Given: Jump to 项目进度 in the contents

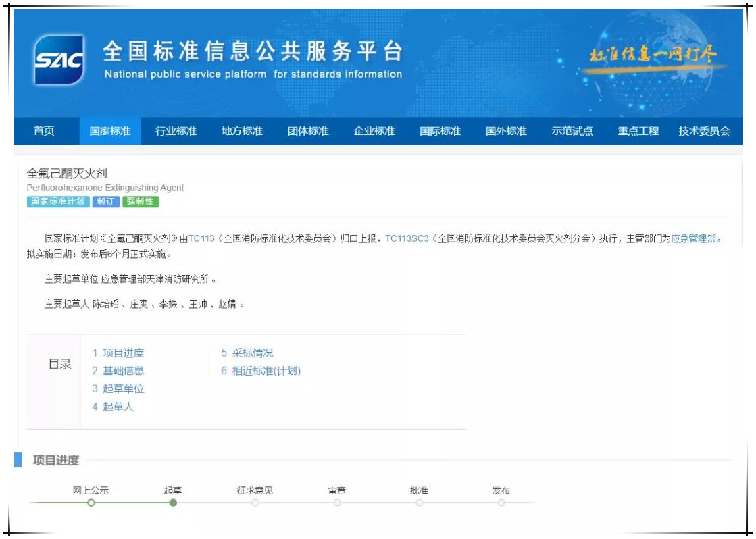Looking at the screenshot, I should (118, 353).
